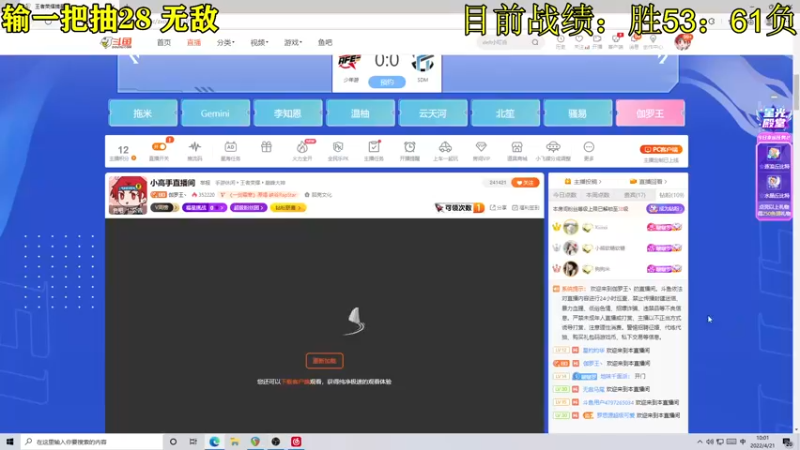Open the 直播回看 link
This screenshot has height=450, width=800.
(x=648, y=182)
